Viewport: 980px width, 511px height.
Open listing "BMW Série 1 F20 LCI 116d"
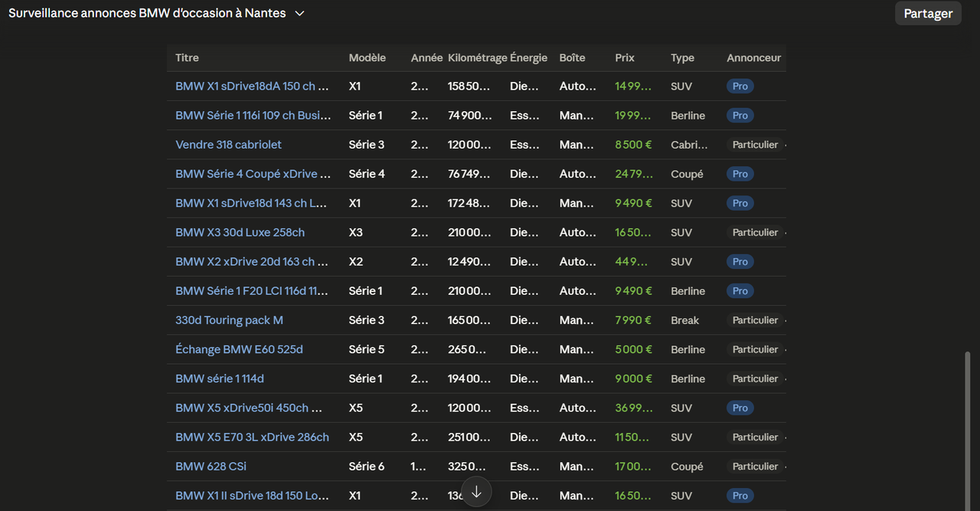click(252, 291)
